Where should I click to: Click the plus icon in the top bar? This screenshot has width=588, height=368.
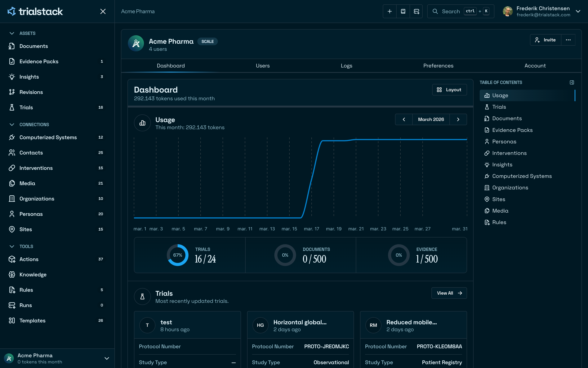[390, 11]
